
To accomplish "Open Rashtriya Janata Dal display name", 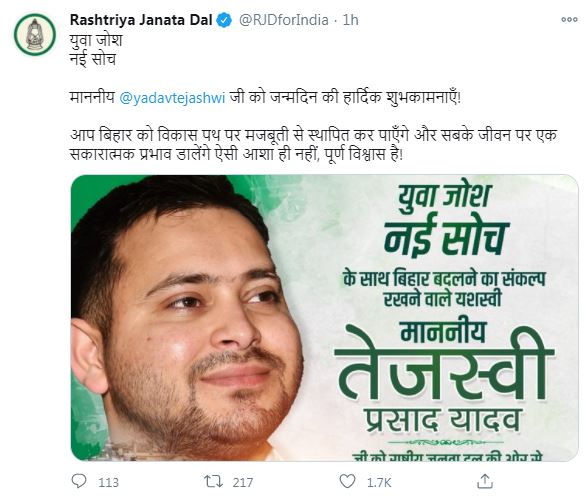I will tap(141, 20).
